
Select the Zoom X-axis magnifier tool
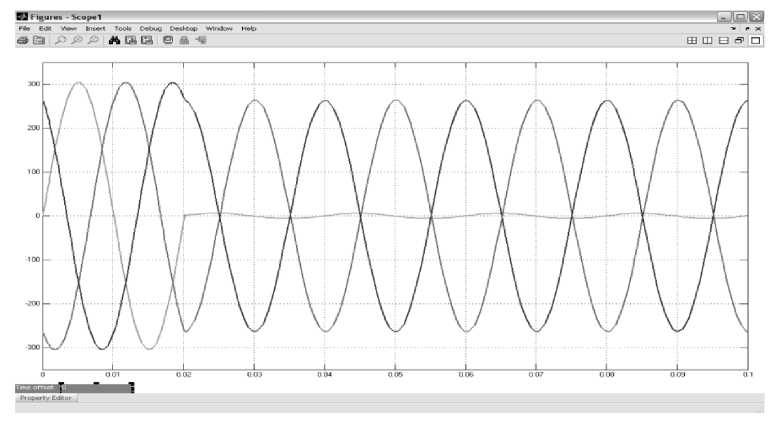click(77, 41)
